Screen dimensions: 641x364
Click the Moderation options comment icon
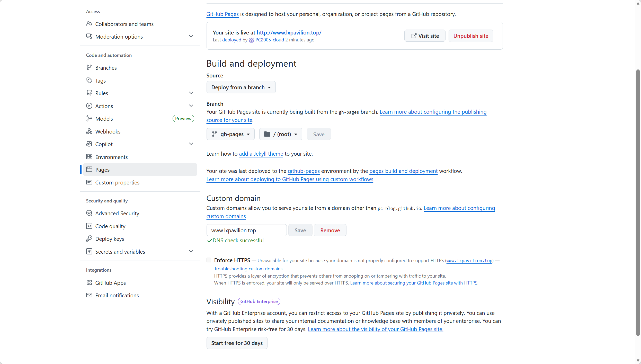pyautogui.click(x=89, y=37)
